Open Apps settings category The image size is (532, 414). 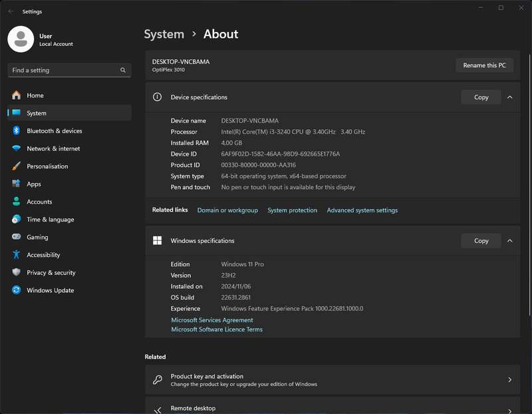point(69,184)
